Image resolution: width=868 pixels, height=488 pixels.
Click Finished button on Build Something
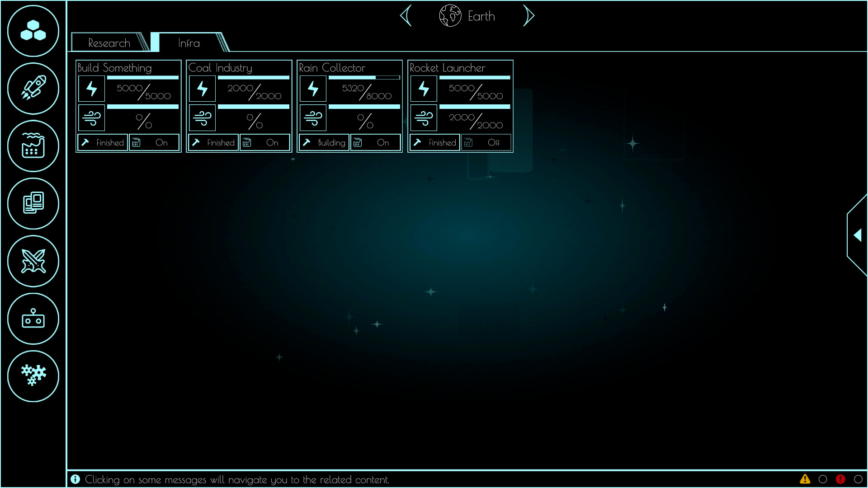click(x=102, y=142)
